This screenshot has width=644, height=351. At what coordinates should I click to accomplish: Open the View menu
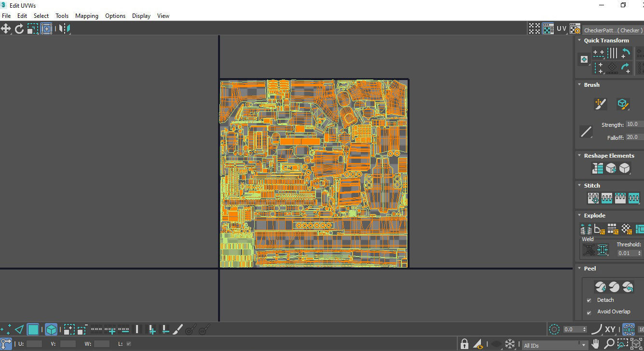[x=164, y=16]
